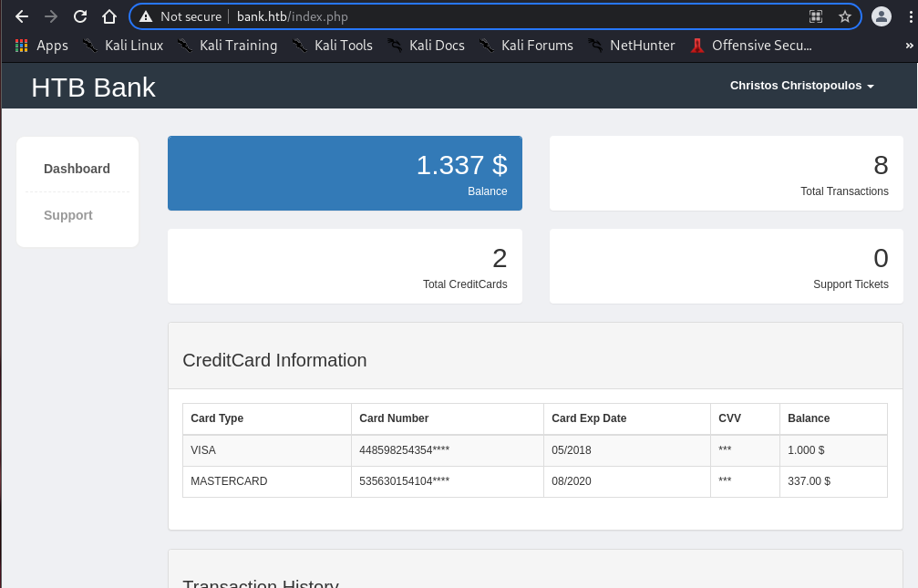This screenshot has height=588, width=918.
Task: Click the Not secure warning icon
Action: tap(146, 16)
